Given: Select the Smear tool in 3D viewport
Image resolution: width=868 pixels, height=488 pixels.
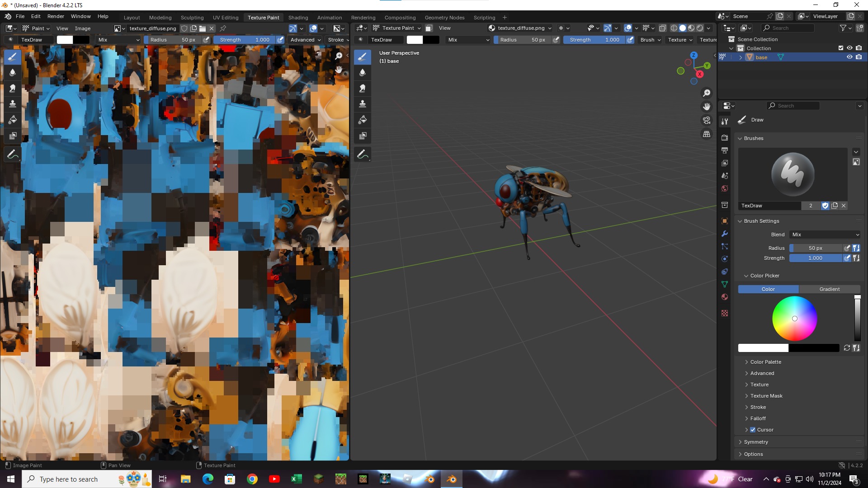Looking at the screenshot, I should pyautogui.click(x=363, y=89).
